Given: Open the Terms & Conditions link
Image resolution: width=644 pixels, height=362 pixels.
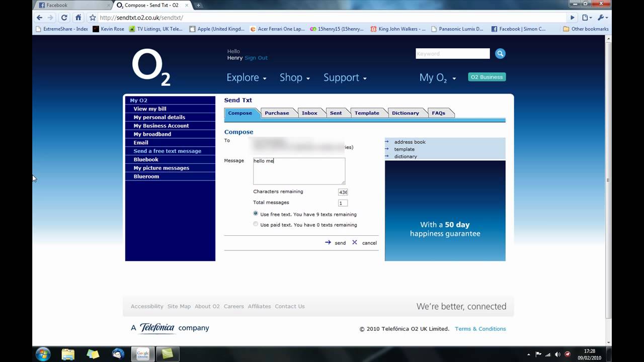Looking at the screenshot, I should coord(480,329).
